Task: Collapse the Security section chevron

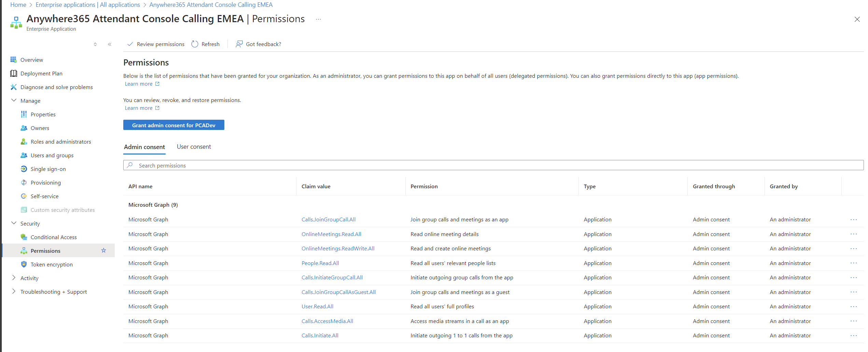Action: (x=14, y=223)
